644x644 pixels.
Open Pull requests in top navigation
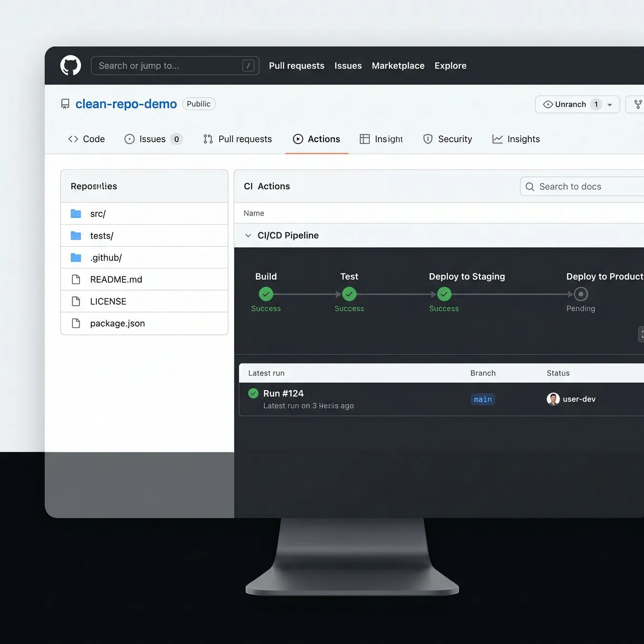point(297,65)
